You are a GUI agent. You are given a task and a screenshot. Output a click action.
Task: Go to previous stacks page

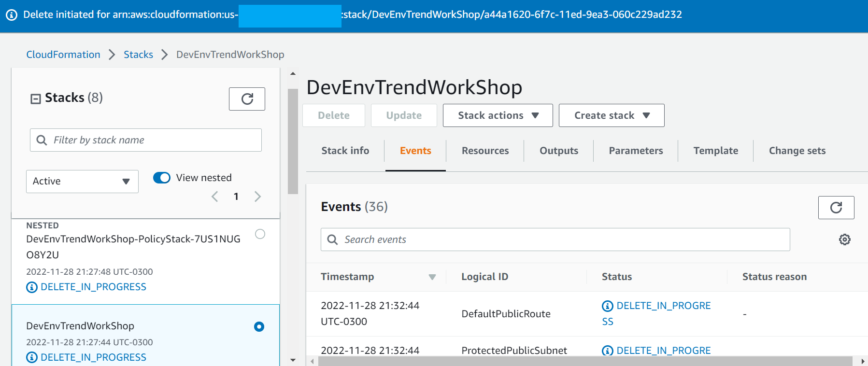tap(215, 197)
